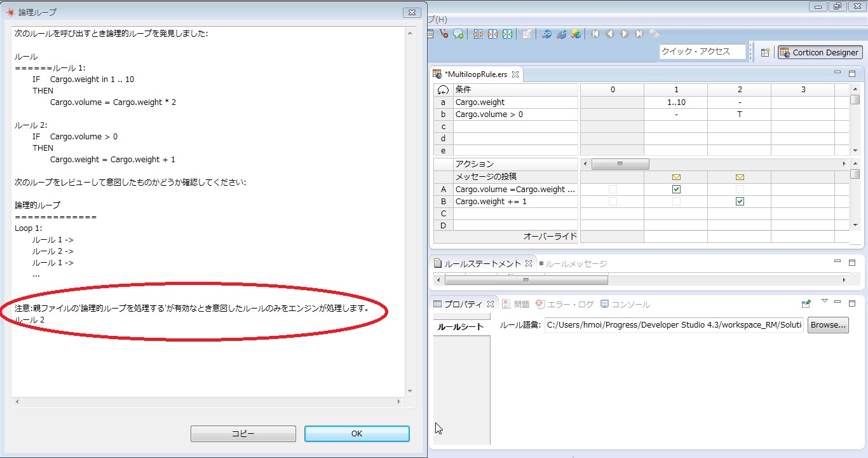Check action A checkbox in column 0

(613, 190)
